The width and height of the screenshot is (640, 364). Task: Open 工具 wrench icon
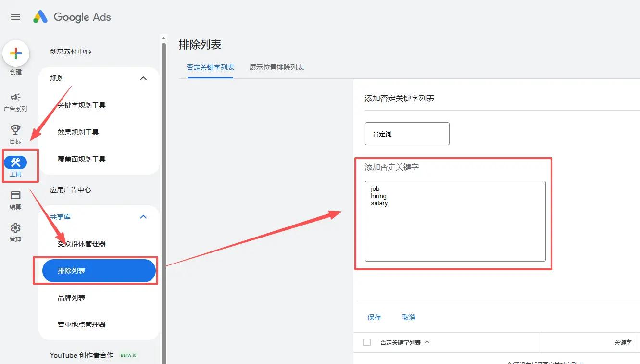(x=15, y=163)
